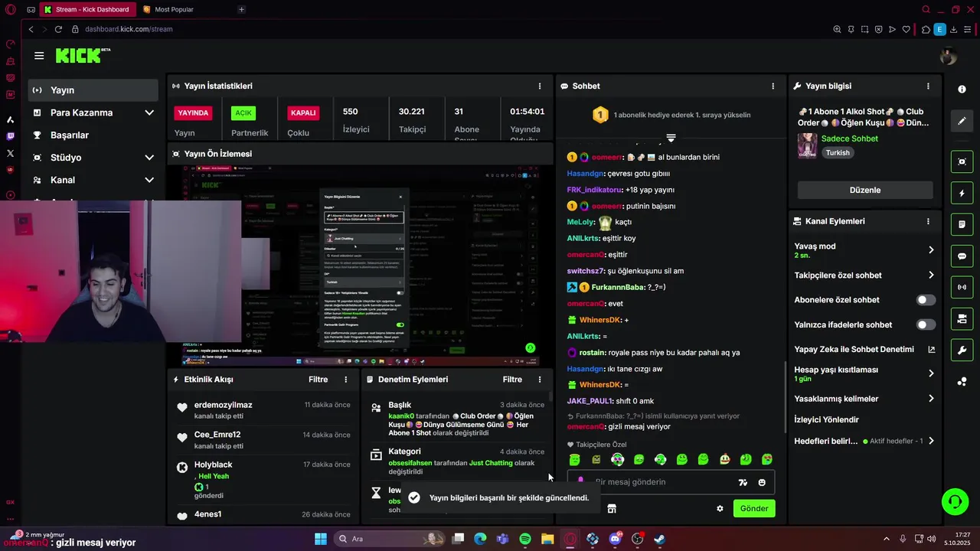Open Windows Start menu

pos(320,539)
